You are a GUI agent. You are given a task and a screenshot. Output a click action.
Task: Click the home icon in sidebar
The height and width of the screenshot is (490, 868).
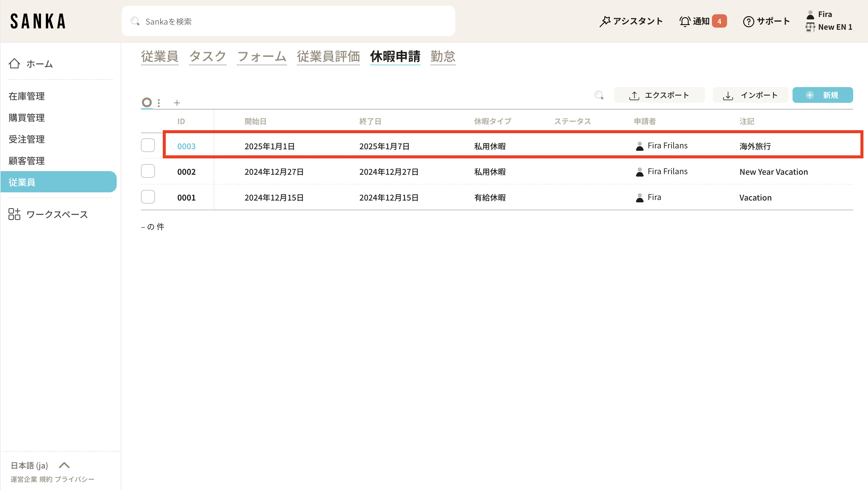coord(14,63)
